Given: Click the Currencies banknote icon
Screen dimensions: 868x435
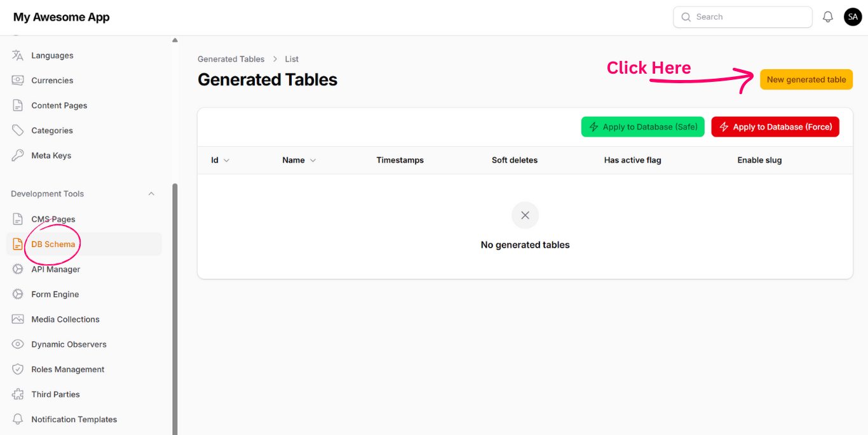Looking at the screenshot, I should click(x=18, y=81).
